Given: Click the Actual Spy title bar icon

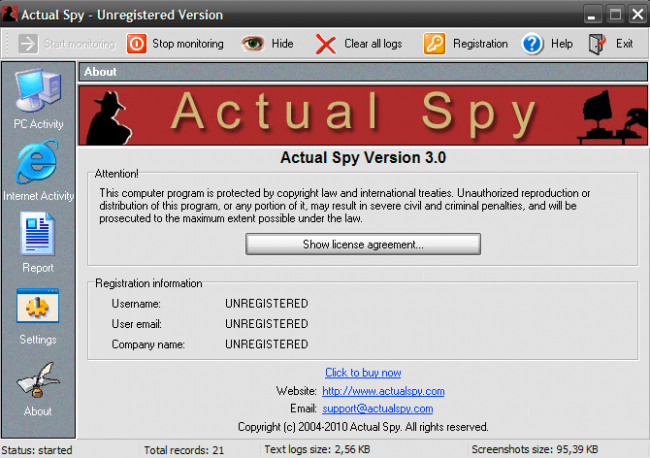Looking at the screenshot, I should 10,14.
